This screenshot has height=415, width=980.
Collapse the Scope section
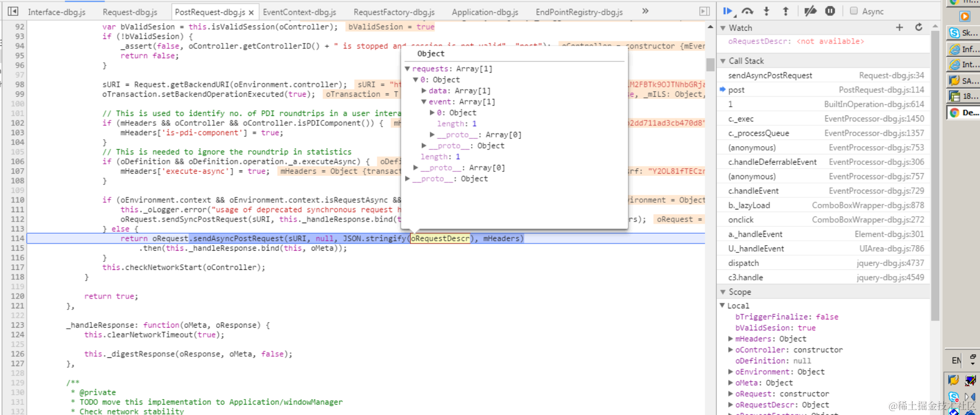tap(723, 292)
